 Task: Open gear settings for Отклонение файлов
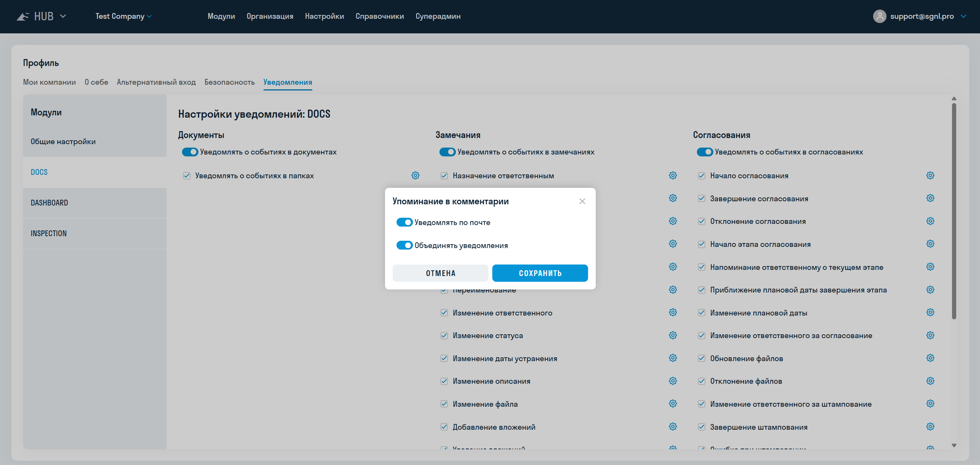click(x=930, y=381)
